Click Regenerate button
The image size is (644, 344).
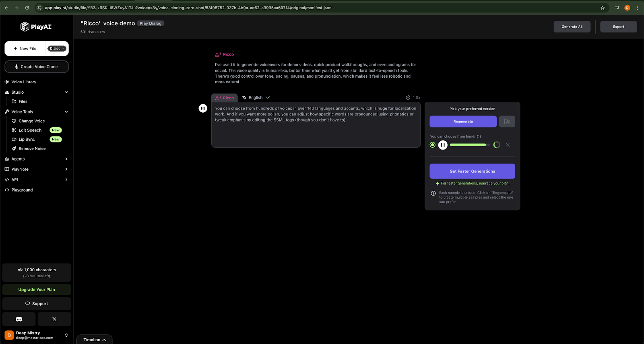463,122
